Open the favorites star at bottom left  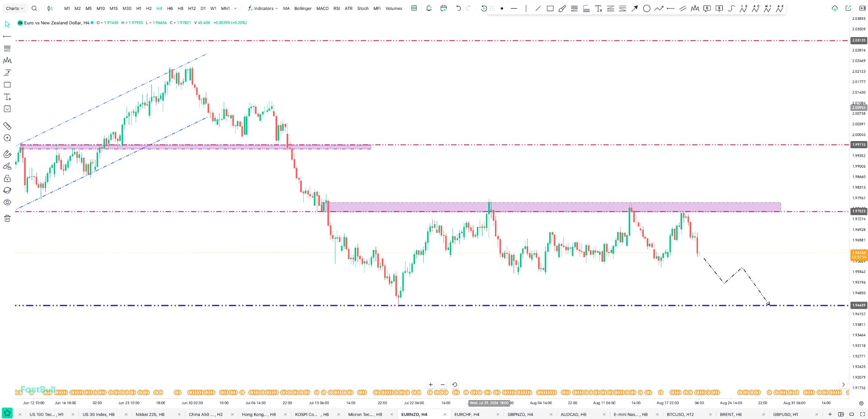pyautogui.click(x=7, y=413)
